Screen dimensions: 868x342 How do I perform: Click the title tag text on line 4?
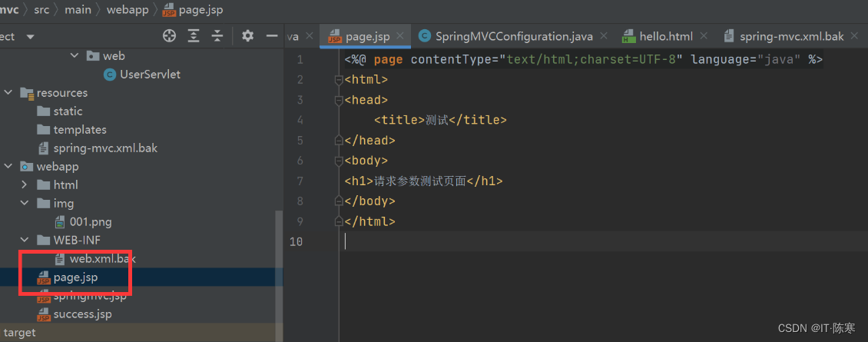[440, 121]
